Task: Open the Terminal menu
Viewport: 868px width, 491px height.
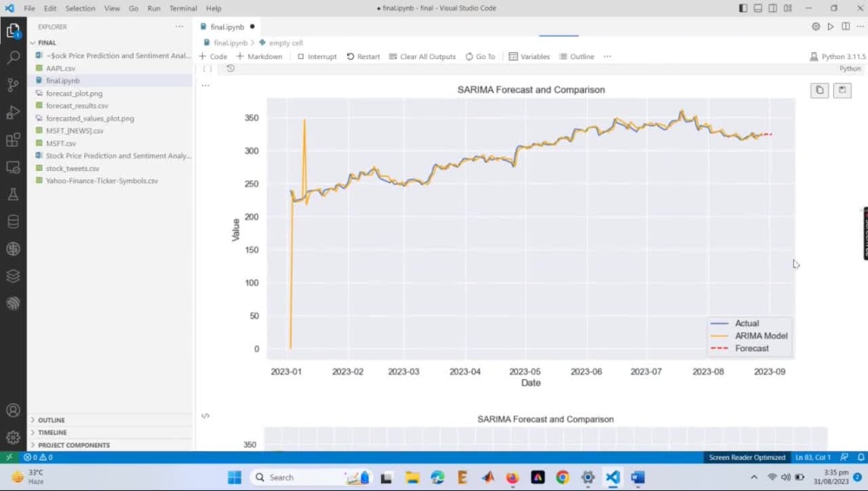Action: click(183, 9)
